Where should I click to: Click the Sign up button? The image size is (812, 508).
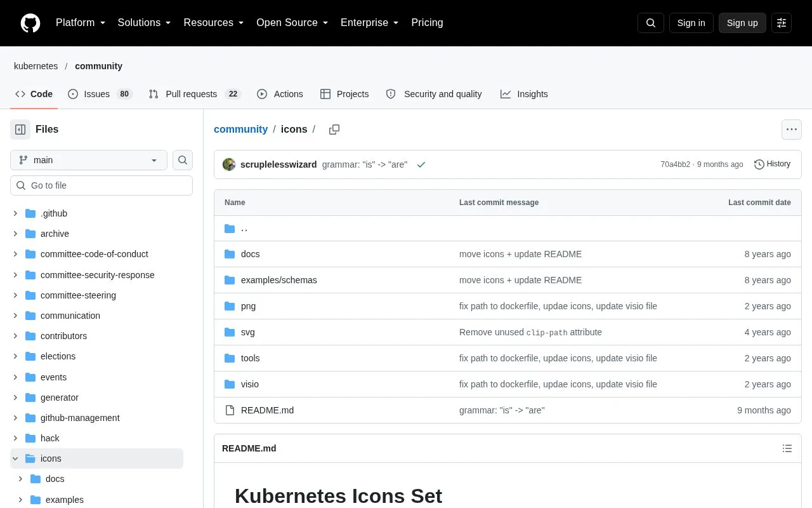tap(742, 23)
